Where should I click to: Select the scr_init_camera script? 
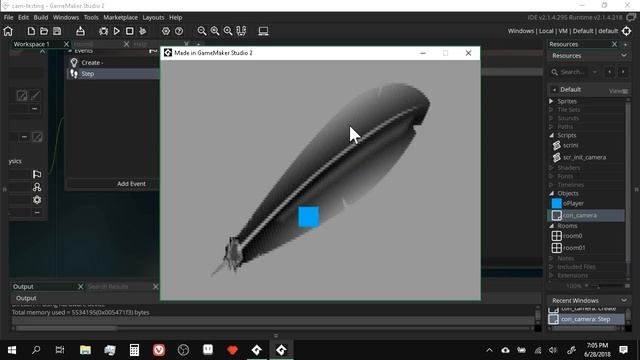(x=584, y=157)
